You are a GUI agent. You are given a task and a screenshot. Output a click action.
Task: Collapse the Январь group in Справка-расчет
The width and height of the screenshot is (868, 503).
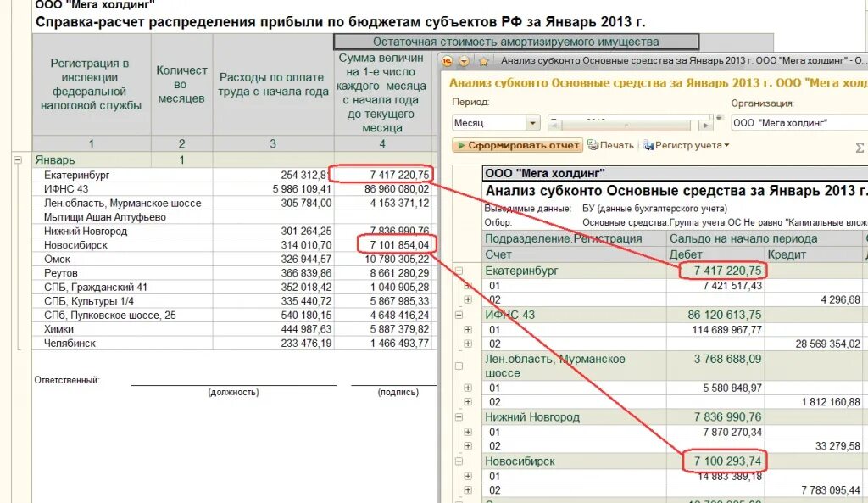18,159
